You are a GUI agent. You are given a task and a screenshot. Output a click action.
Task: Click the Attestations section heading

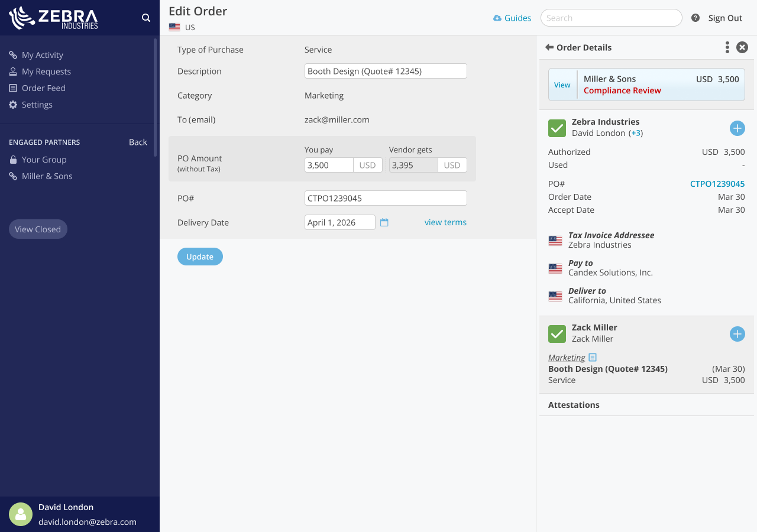[x=574, y=405]
